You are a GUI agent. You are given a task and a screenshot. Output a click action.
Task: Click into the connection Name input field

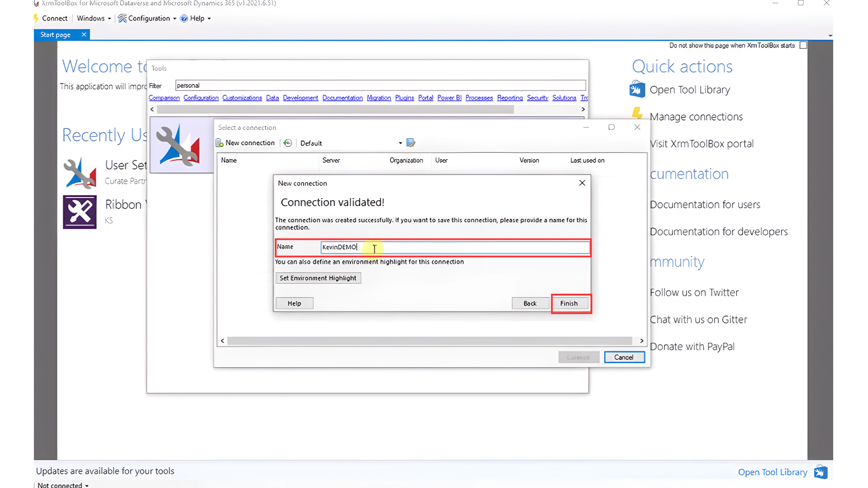click(x=455, y=247)
